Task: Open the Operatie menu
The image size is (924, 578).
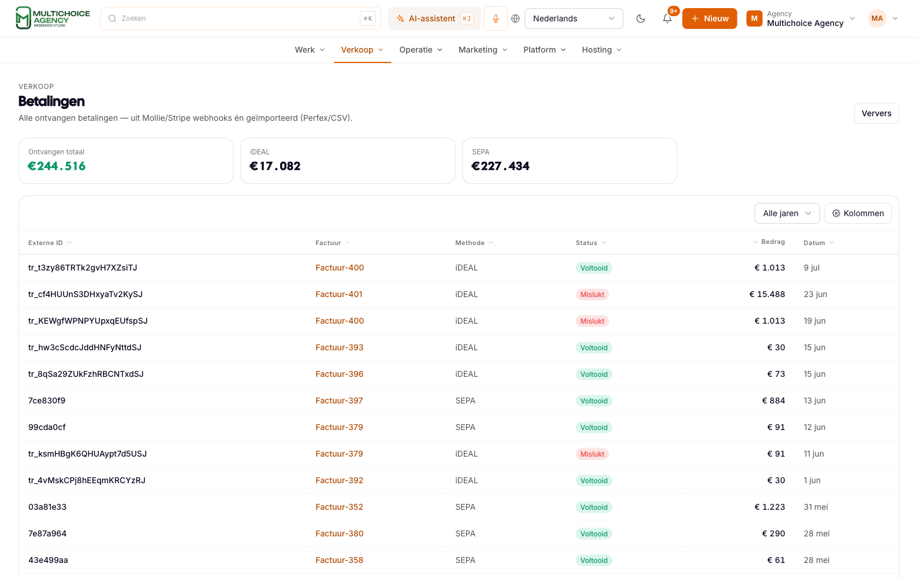Action: pos(421,50)
